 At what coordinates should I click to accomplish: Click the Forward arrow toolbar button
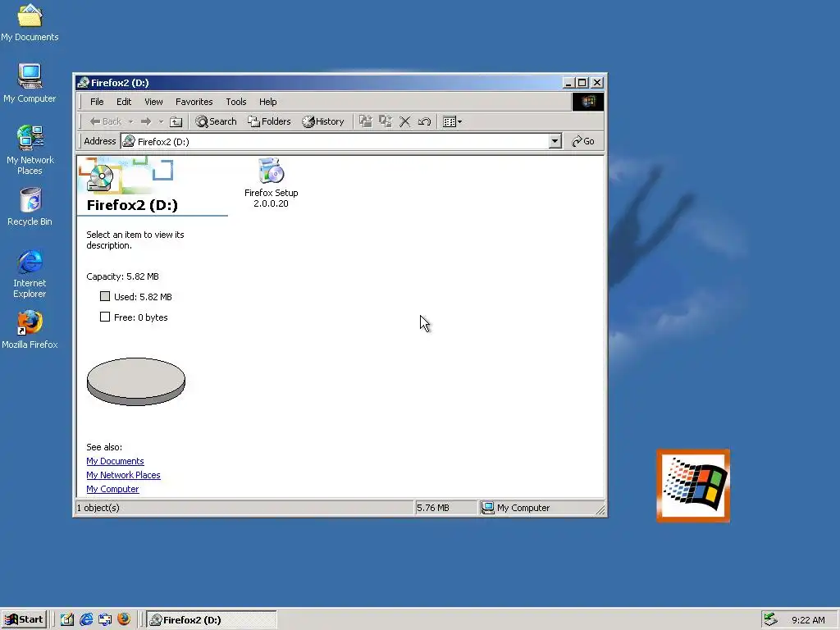pos(146,121)
